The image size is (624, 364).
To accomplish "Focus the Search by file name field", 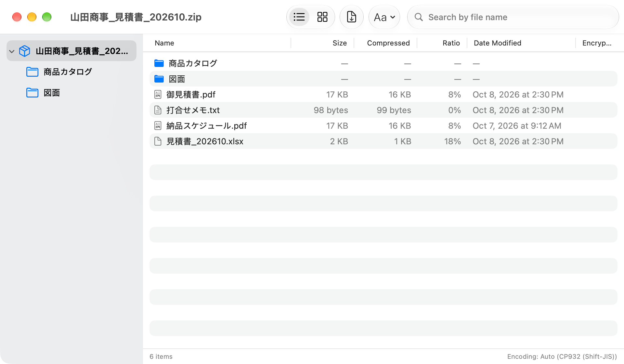I will tap(513, 17).
